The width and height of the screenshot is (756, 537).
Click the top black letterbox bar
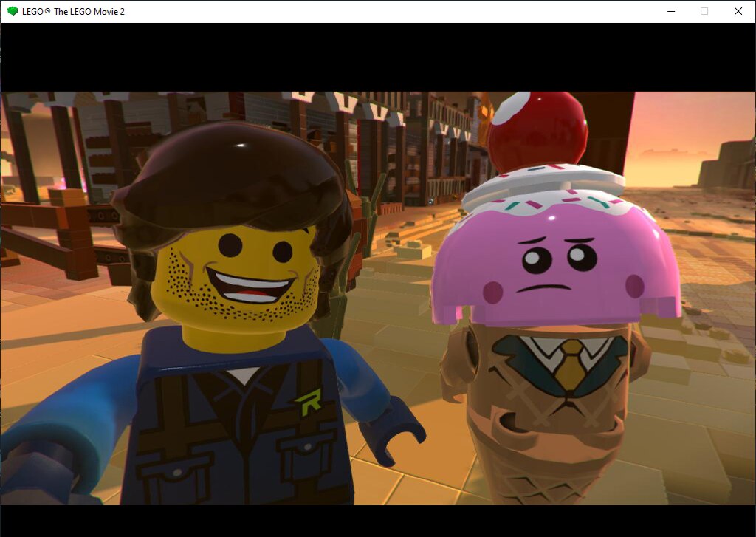(x=378, y=57)
